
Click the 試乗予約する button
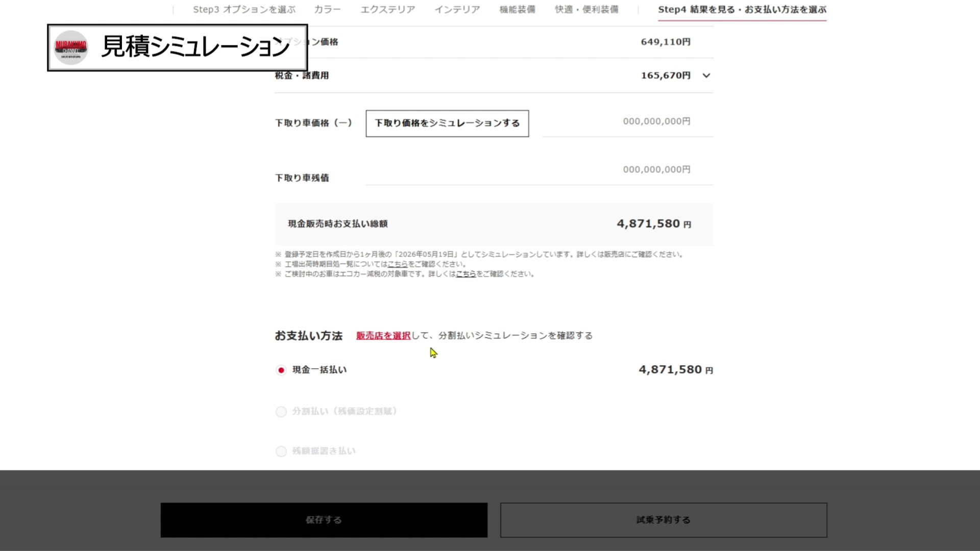(x=663, y=520)
